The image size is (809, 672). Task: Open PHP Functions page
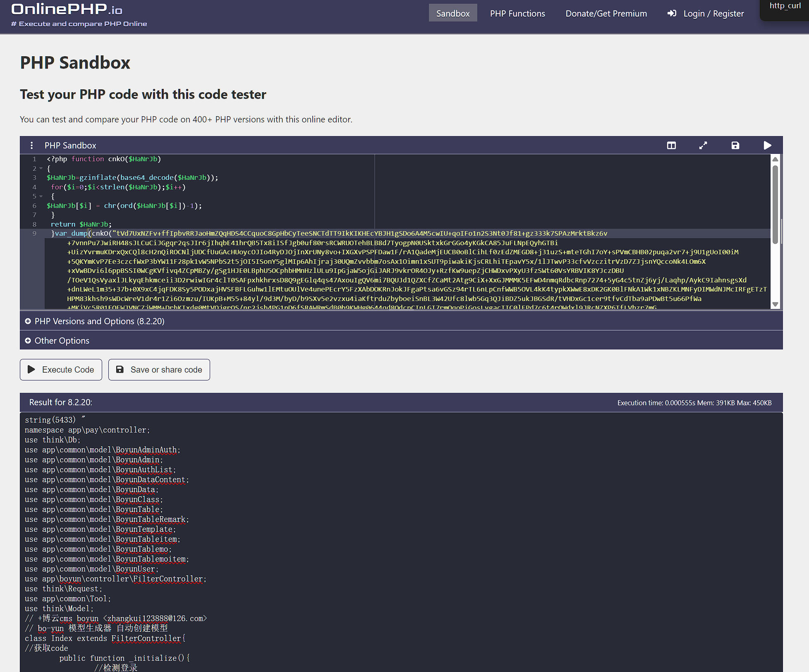pyautogui.click(x=517, y=14)
